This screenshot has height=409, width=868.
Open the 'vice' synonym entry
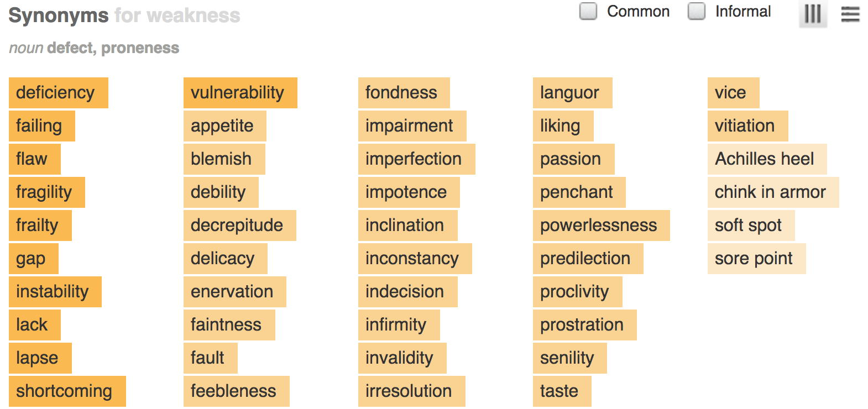click(733, 93)
